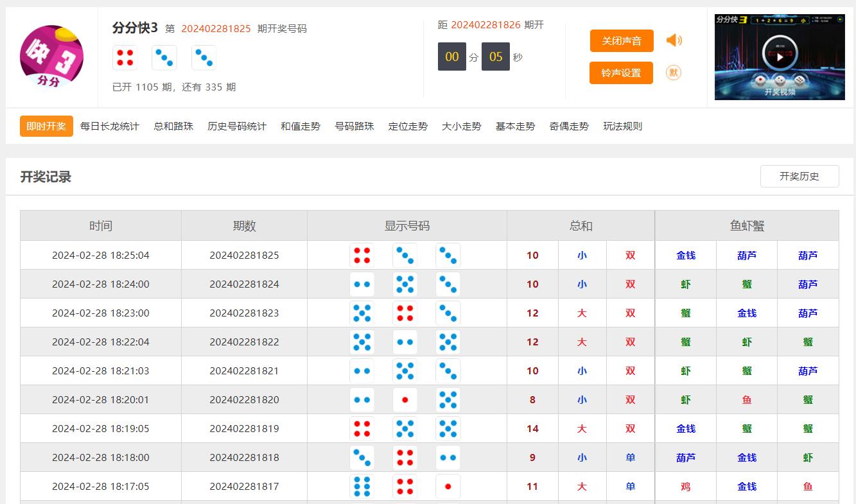Click the first dice in row 202402281825
The height and width of the screenshot is (504, 856).
point(362,256)
